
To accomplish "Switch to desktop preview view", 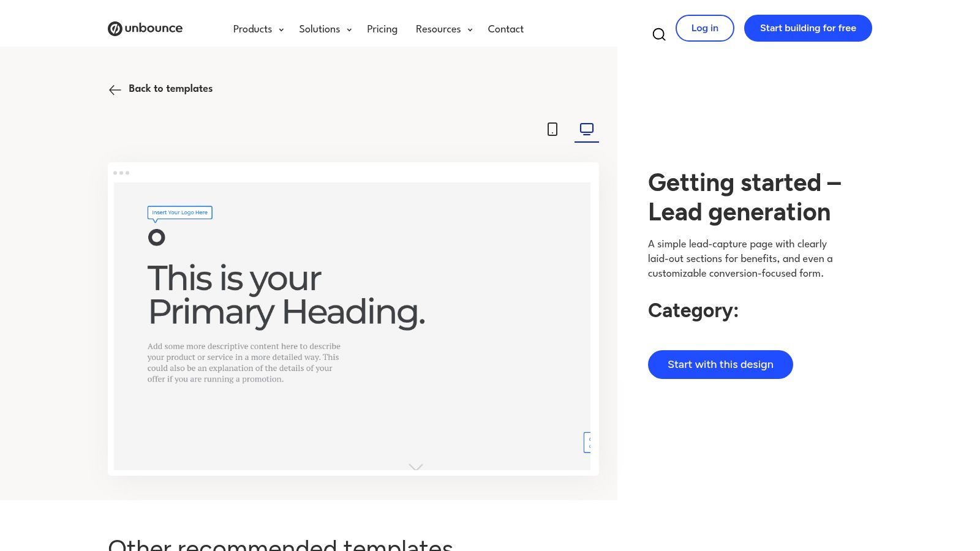I will tap(587, 129).
